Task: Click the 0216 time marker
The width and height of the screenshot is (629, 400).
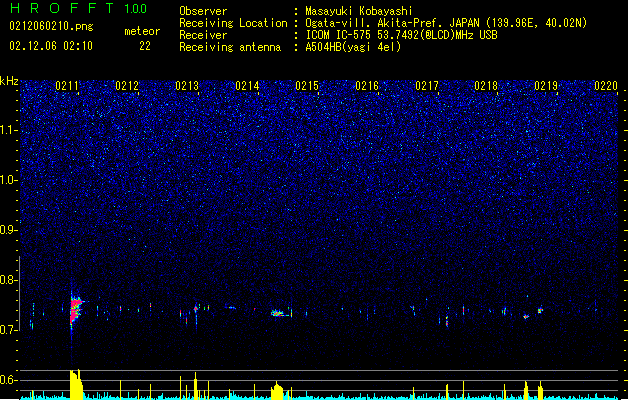Action: click(x=367, y=86)
